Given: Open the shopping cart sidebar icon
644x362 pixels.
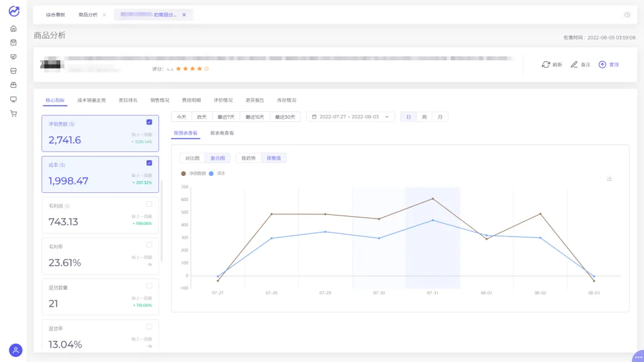Looking at the screenshot, I should [x=14, y=114].
